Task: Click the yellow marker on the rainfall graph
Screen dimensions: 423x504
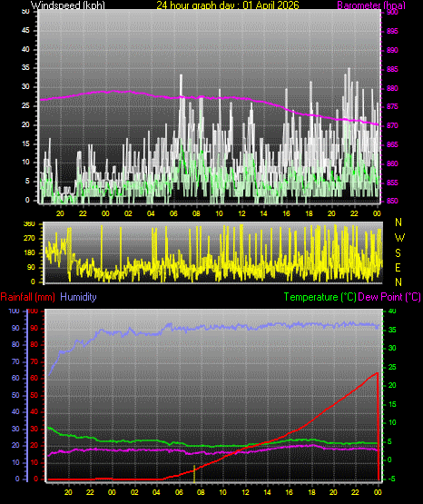Action: (194, 473)
